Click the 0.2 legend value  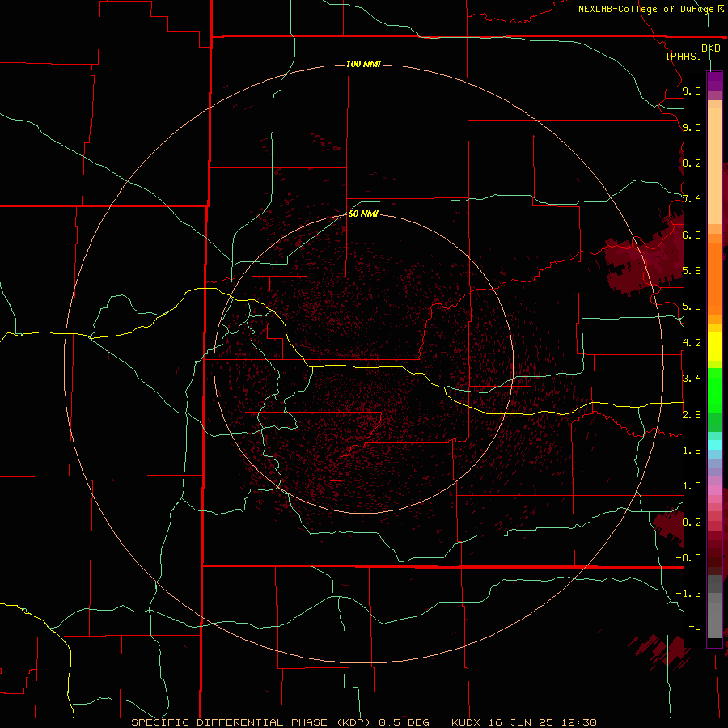(692, 522)
